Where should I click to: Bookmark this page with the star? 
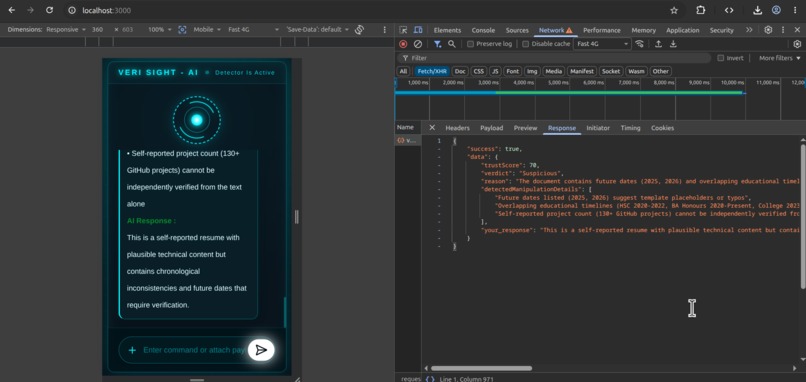point(674,10)
